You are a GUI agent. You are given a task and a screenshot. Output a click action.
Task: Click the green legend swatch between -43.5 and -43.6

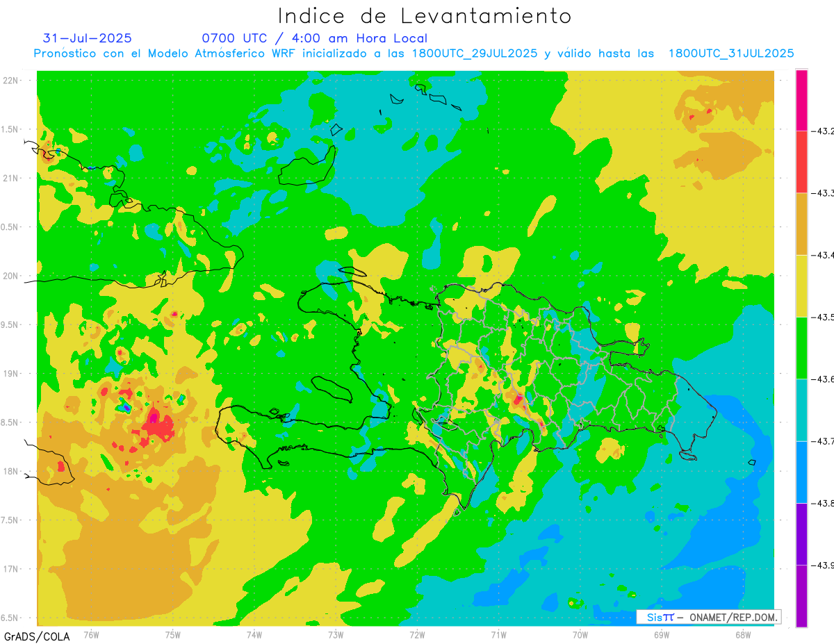pyautogui.click(x=801, y=347)
